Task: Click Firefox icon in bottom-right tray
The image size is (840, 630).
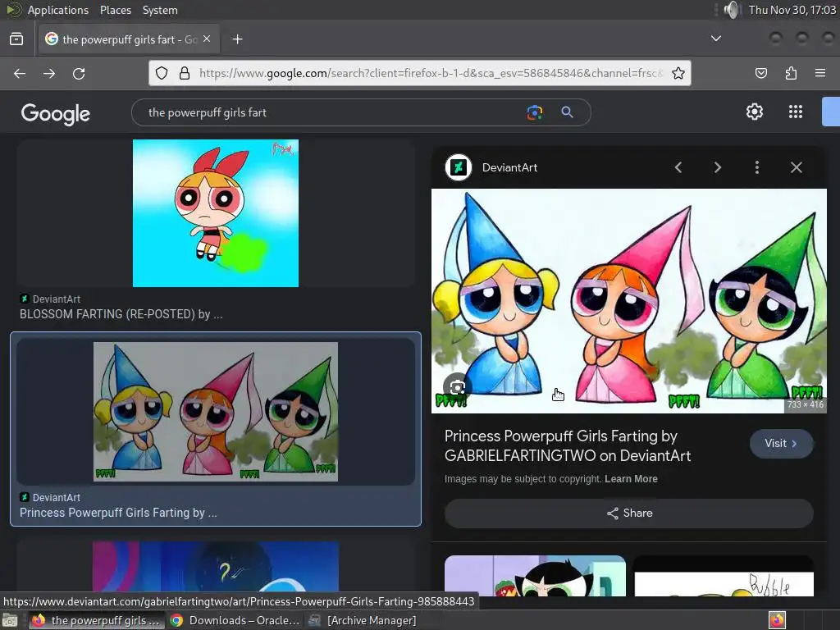Action: [x=777, y=620]
